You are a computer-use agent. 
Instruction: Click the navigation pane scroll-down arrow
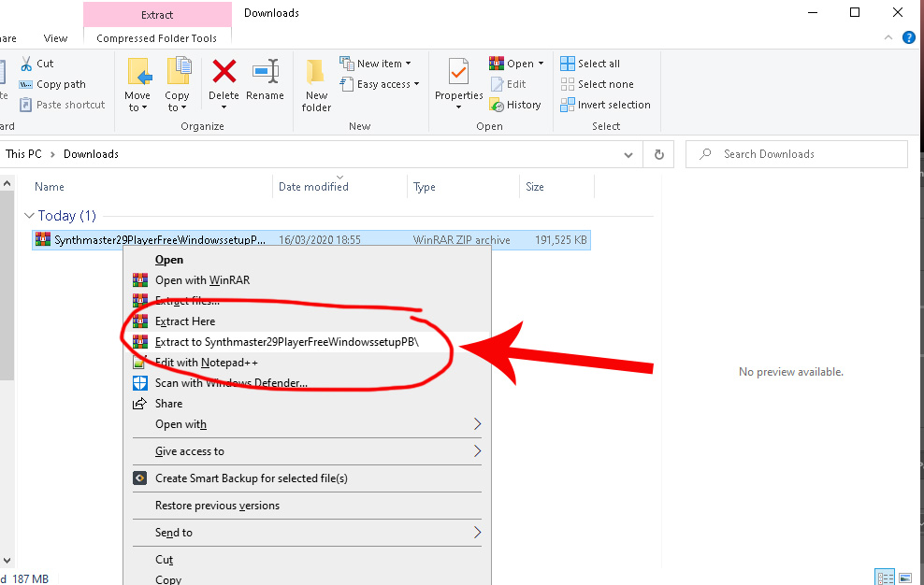(7, 561)
